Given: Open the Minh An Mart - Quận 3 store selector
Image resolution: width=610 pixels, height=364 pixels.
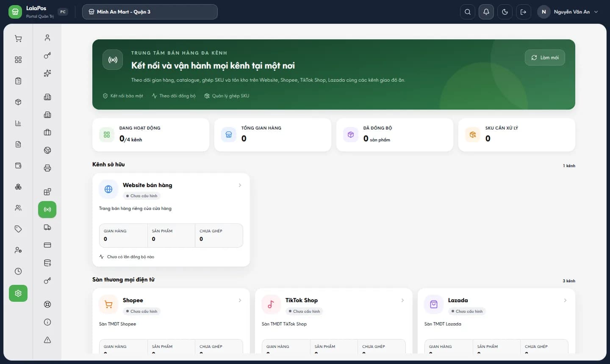Looking at the screenshot, I should coord(150,12).
